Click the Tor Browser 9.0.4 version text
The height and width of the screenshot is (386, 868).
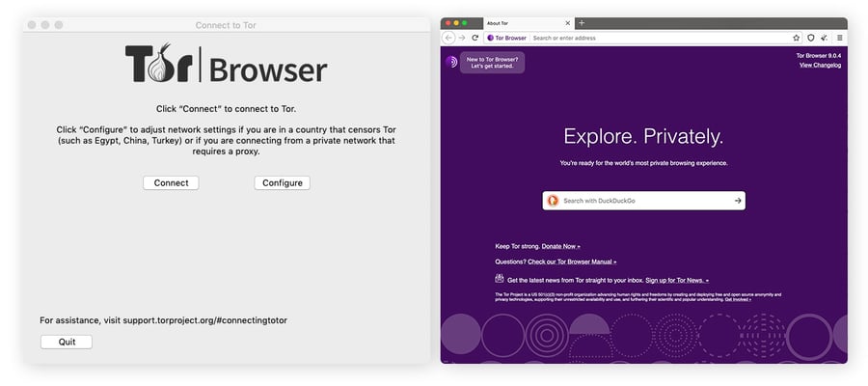(819, 55)
